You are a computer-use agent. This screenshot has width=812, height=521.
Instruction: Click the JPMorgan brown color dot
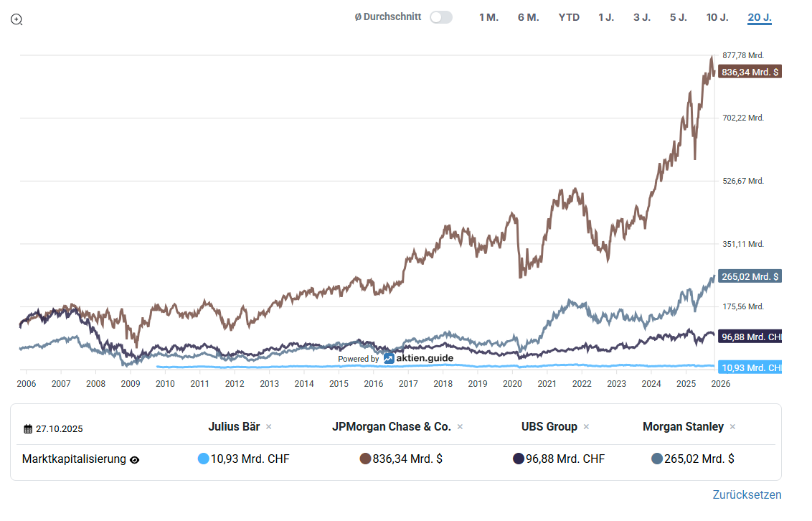365,459
